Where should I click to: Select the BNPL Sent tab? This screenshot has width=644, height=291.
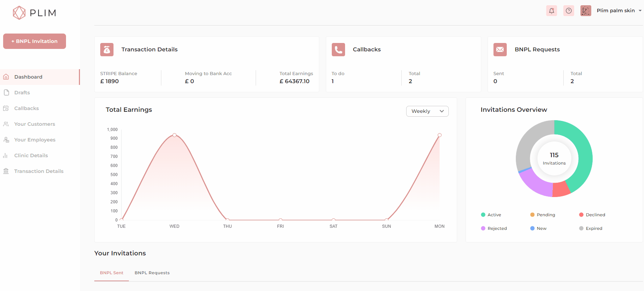click(111, 273)
